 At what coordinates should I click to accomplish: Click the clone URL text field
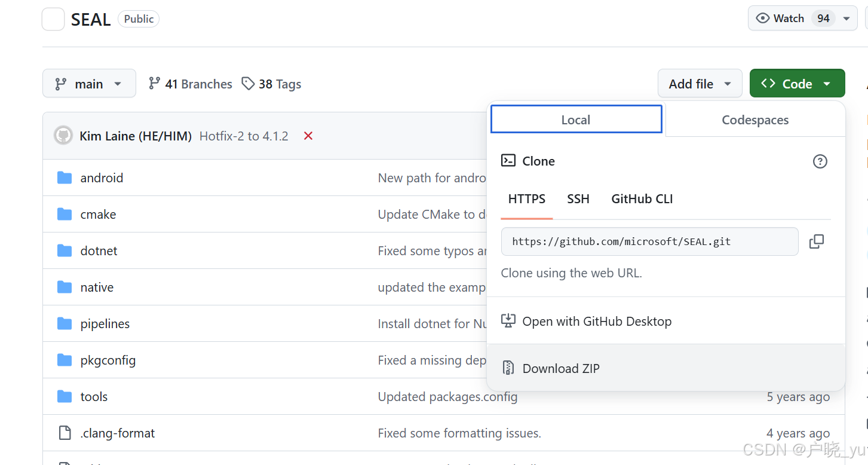tap(650, 241)
